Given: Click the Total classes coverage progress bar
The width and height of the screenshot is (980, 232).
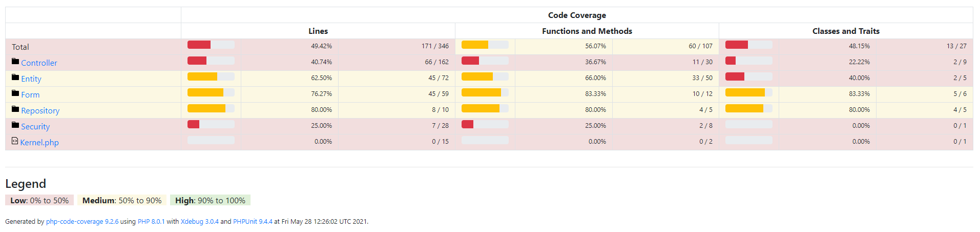Looking at the screenshot, I should pyautogui.click(x=749, y=45).
